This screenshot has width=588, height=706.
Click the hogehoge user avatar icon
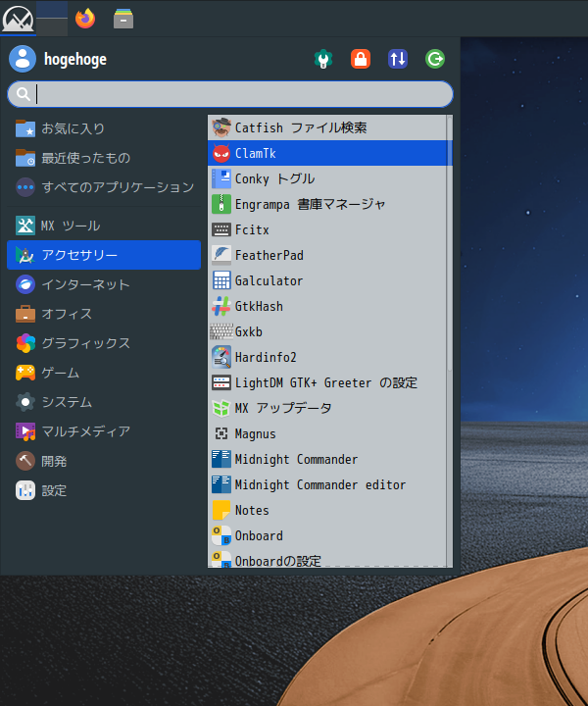[23, 59]
